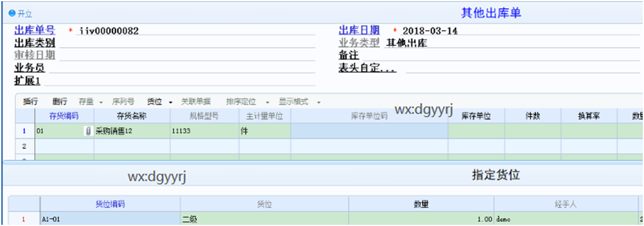
Task: Click the paperclip icon in 存货编码 cell
Action: tap(88, 131)
